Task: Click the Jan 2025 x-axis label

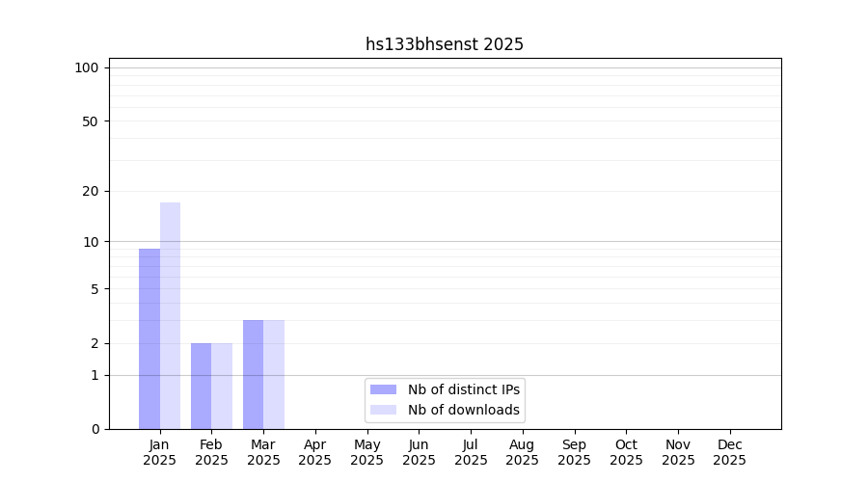Action: 160,452
